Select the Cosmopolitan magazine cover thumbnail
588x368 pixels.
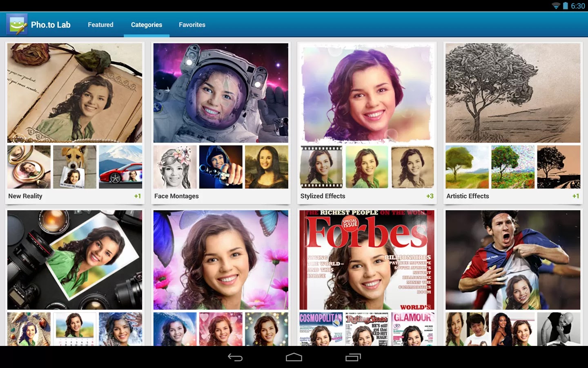click(321, 329)
